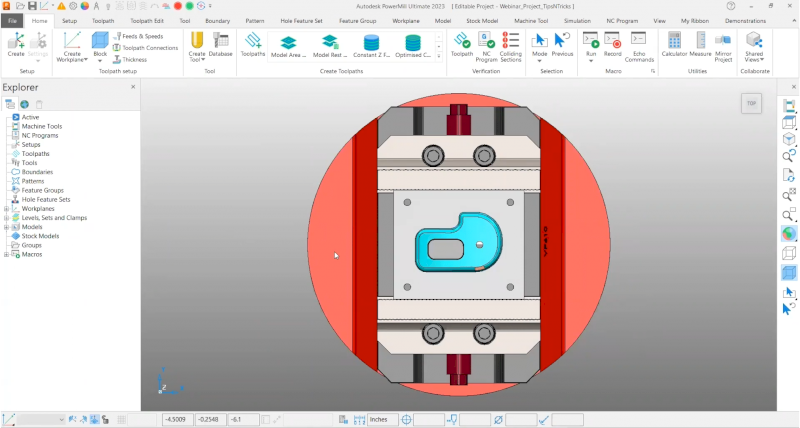Select Model Area Clearance toolpath strategy
Viewport: 800px width, 428px height.
288,44
